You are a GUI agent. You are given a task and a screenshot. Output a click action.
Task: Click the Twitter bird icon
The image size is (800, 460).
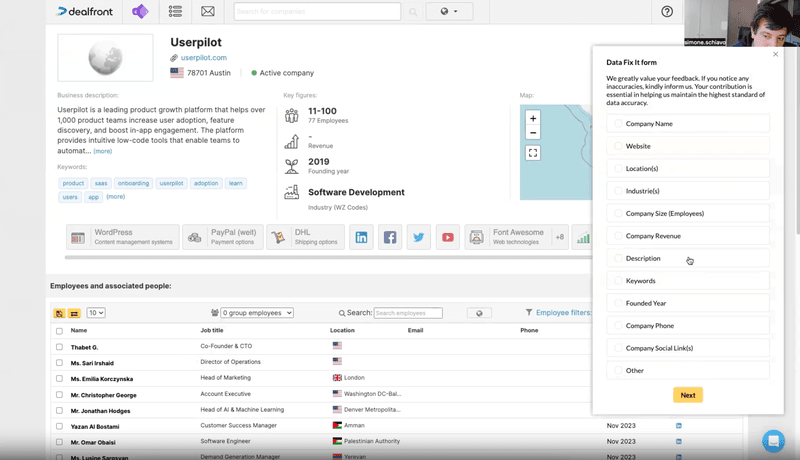[418, 237]
